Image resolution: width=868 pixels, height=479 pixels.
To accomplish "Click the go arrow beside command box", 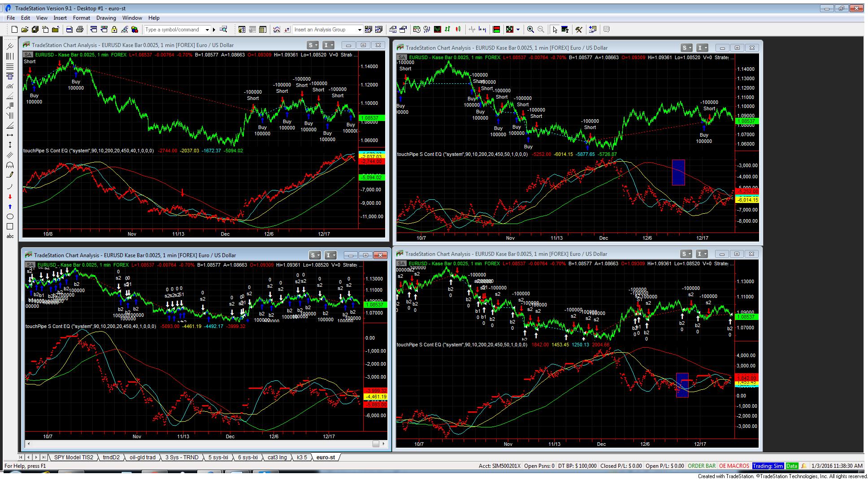I will click(214, 30).
